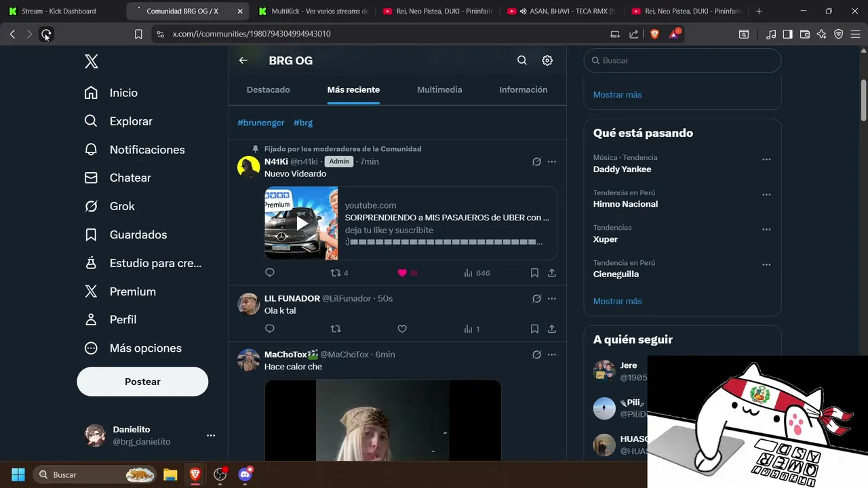868x488 pixels.
Task: Open File Explorer from the taskbar
Action: point(170,474)
